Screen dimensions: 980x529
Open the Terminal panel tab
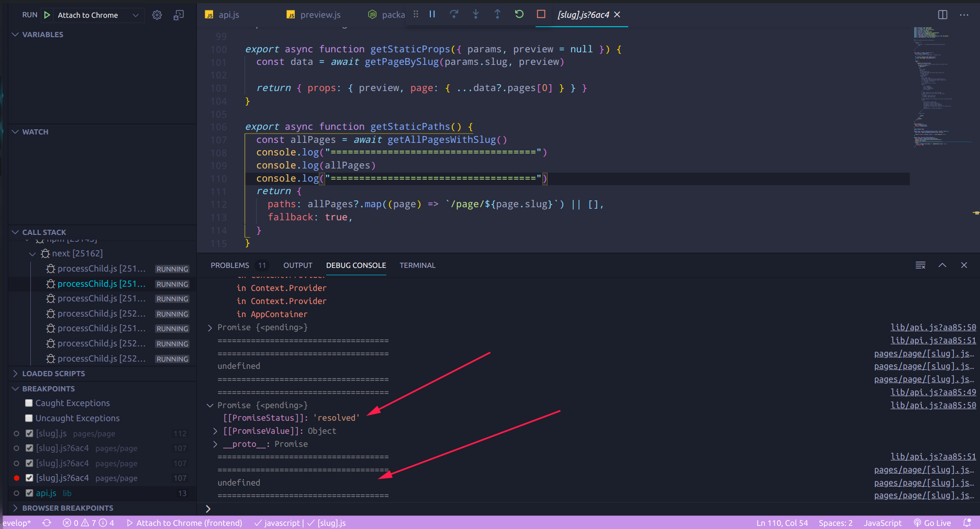417,265
